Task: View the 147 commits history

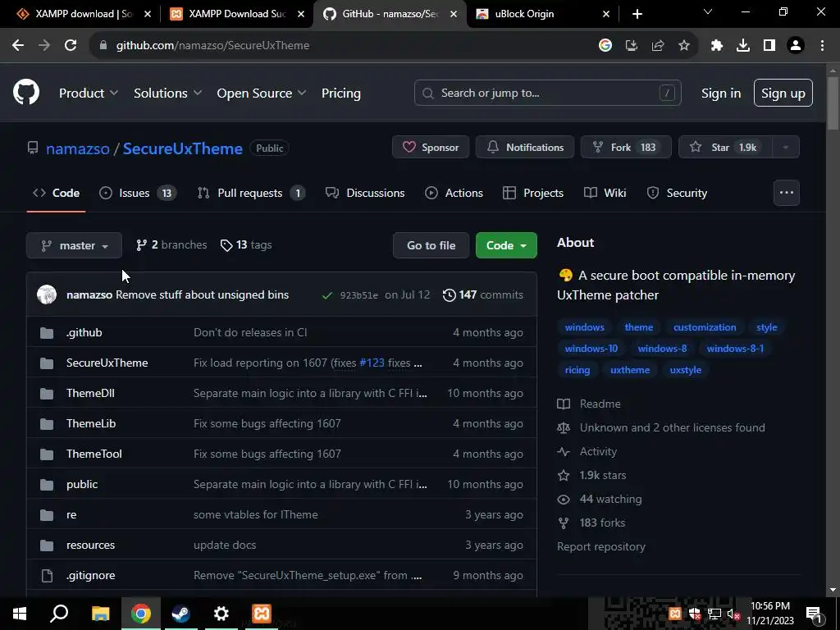Action: click(x=482, y=294)
